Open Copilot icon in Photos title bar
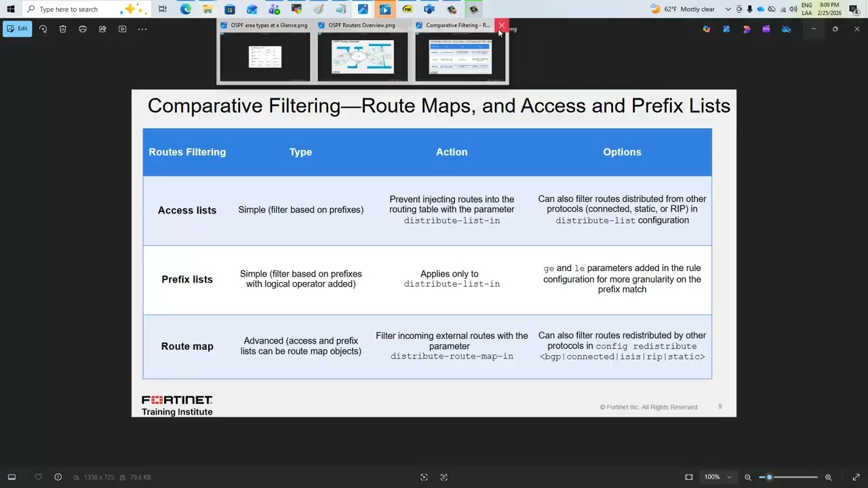 tap(707, 29)
